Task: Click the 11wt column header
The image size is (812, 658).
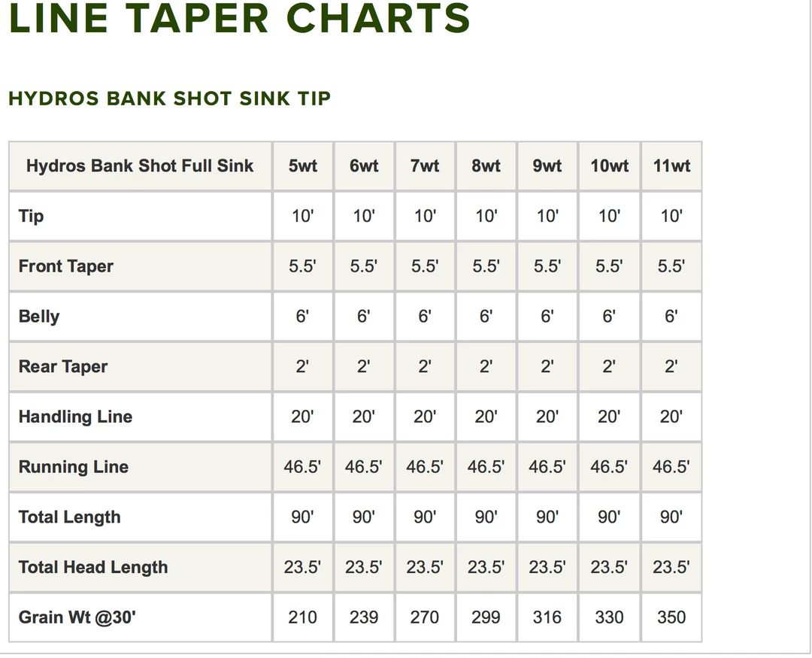Action: pyautogui.click(x=671, y=166)
